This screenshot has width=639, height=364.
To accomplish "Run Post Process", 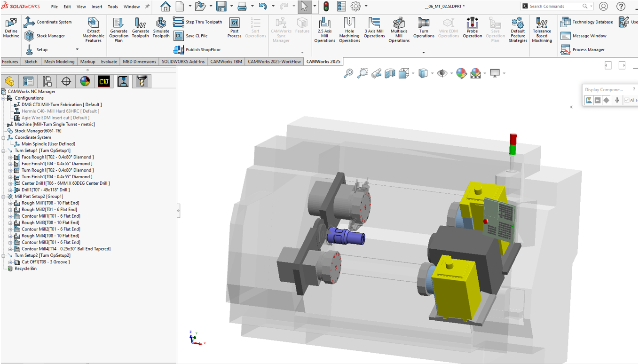I will [x=234, y=28].
